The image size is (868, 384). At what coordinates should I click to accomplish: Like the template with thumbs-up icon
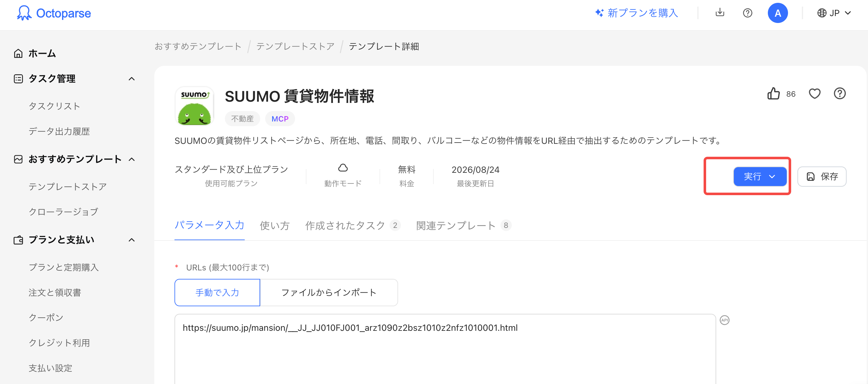point(773,94)
